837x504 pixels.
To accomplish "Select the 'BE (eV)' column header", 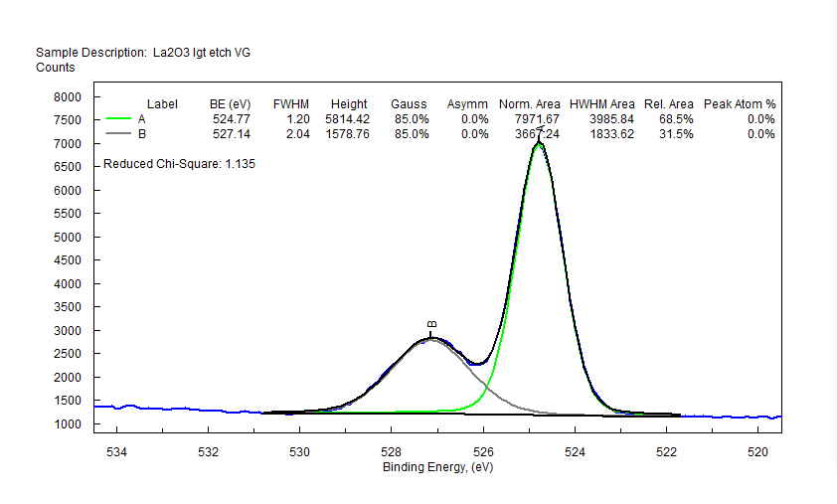I will point(230,104).
